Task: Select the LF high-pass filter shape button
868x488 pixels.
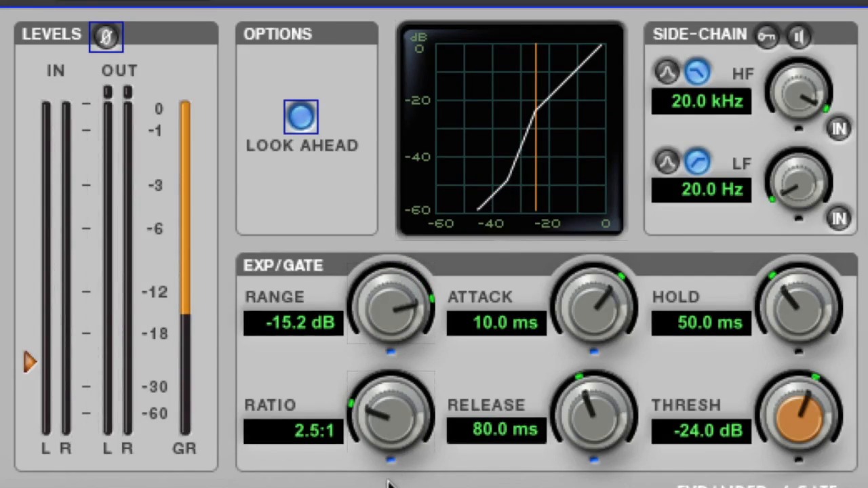Action: [x=697, y=162]
